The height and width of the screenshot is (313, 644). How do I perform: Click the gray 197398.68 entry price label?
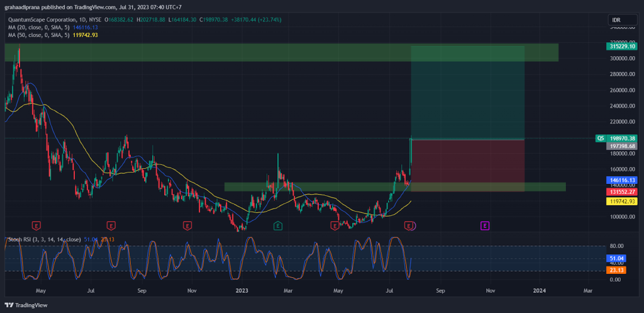(x=621, y=146)
